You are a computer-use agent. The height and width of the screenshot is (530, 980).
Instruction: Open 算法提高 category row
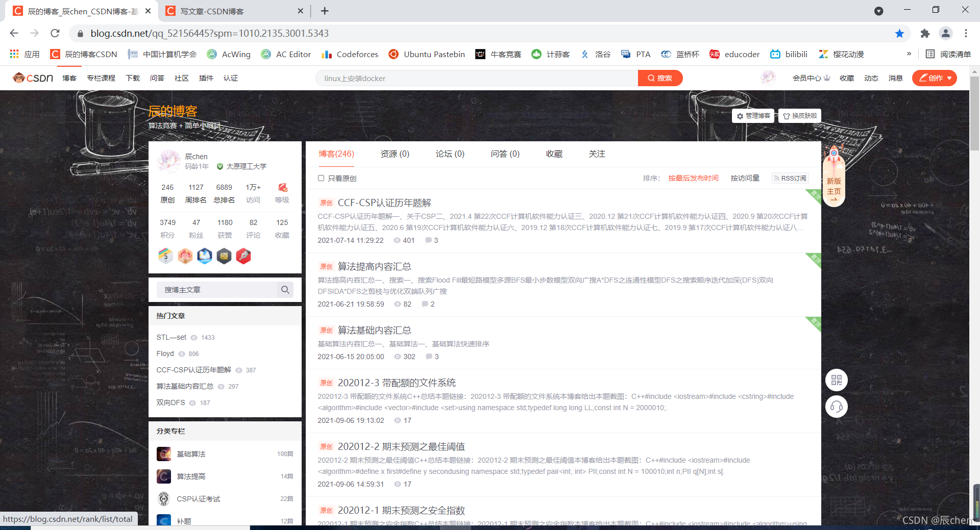[225, 476]
